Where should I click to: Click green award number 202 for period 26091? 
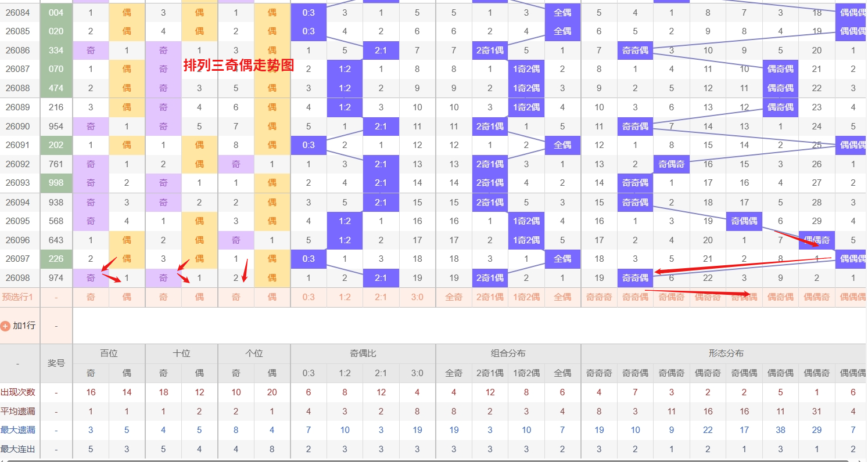[x=56, y=145]
